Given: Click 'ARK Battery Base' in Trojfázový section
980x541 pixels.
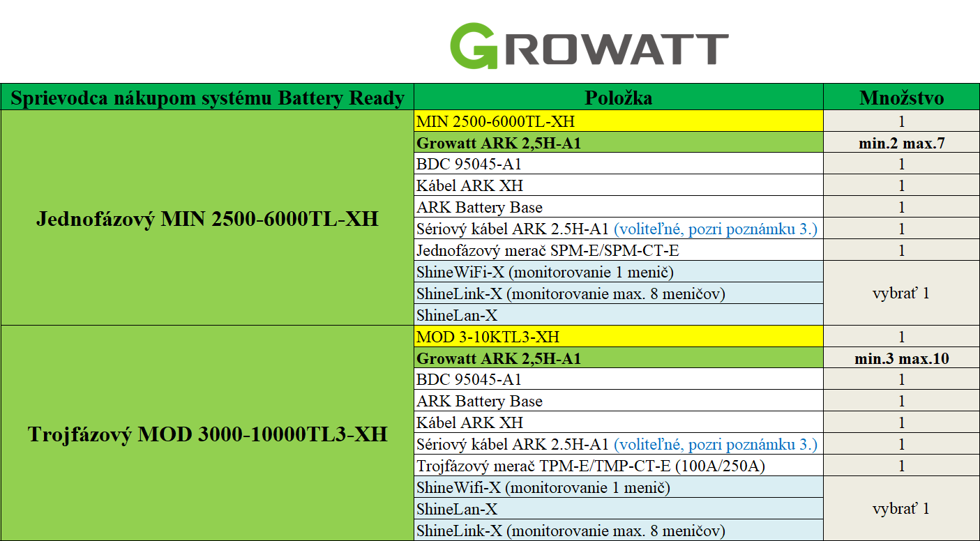Looking at the screenshot, I should (x=619, y=401).
